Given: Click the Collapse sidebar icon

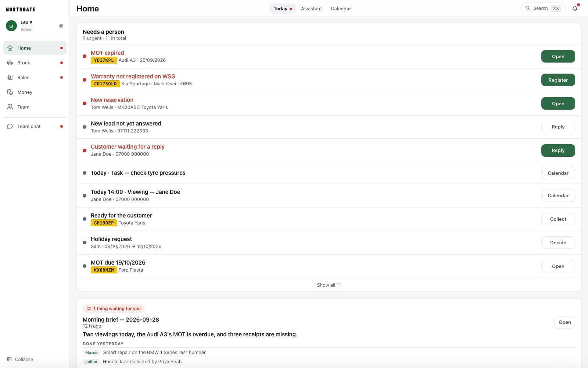Looking at the screenshot, I should (x=10, y=359).
